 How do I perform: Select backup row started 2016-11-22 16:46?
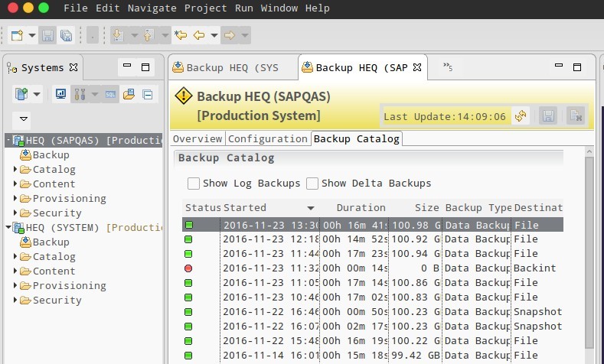pyautogui.click(x=373, y=312)
